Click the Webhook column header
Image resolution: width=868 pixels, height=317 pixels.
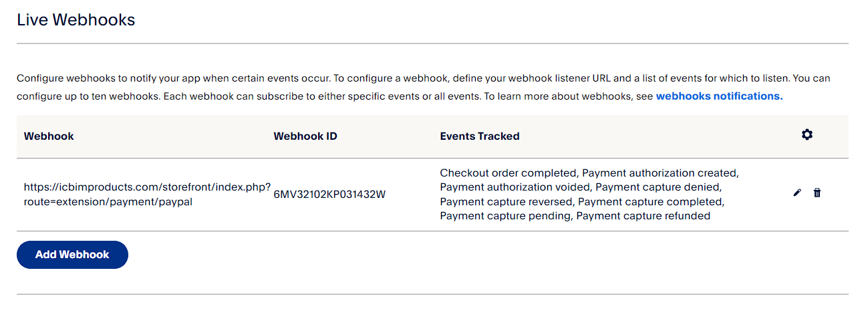coord(49,136)
